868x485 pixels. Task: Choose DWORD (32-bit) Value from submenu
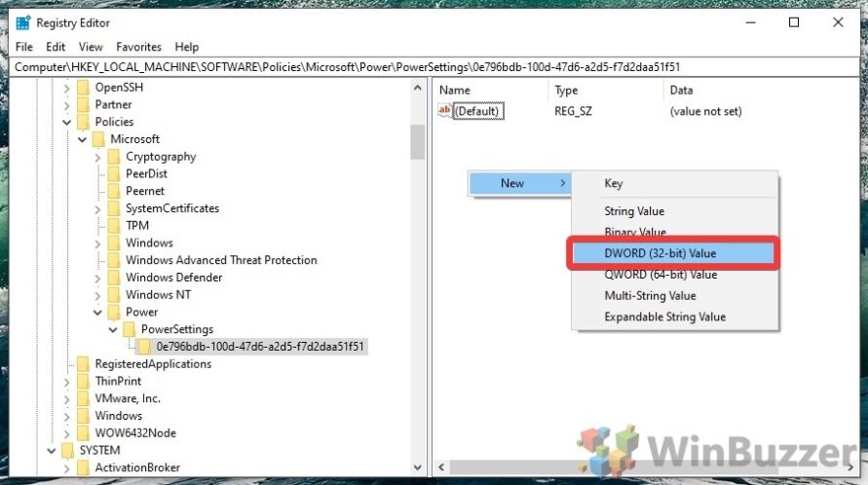click(673, 253)
